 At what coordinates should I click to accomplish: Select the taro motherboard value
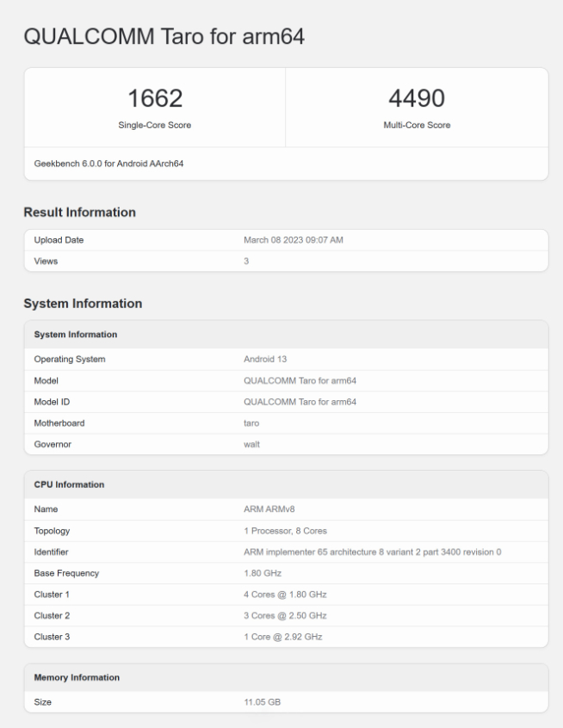(x=253, y=423)
